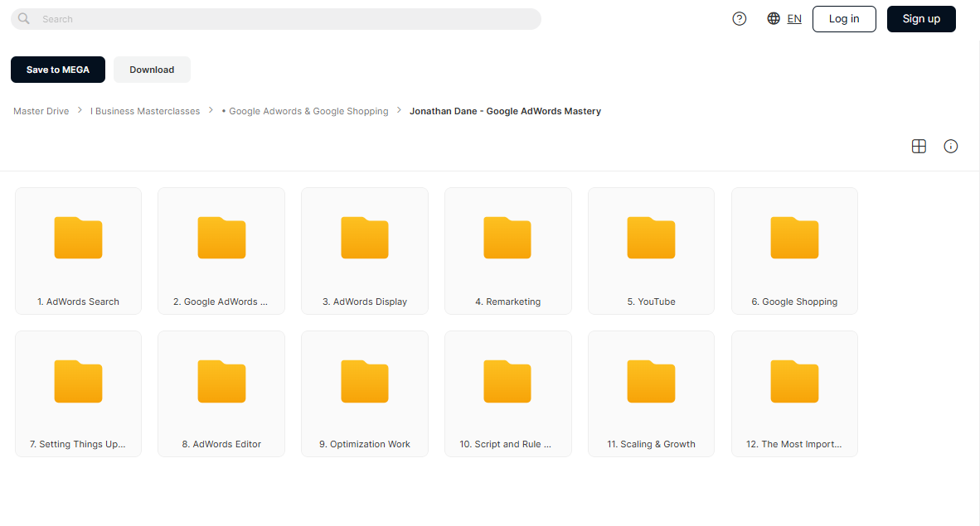Select the '6. Google Shopping' label
The image size is (980, 526).
coord(794,302)
